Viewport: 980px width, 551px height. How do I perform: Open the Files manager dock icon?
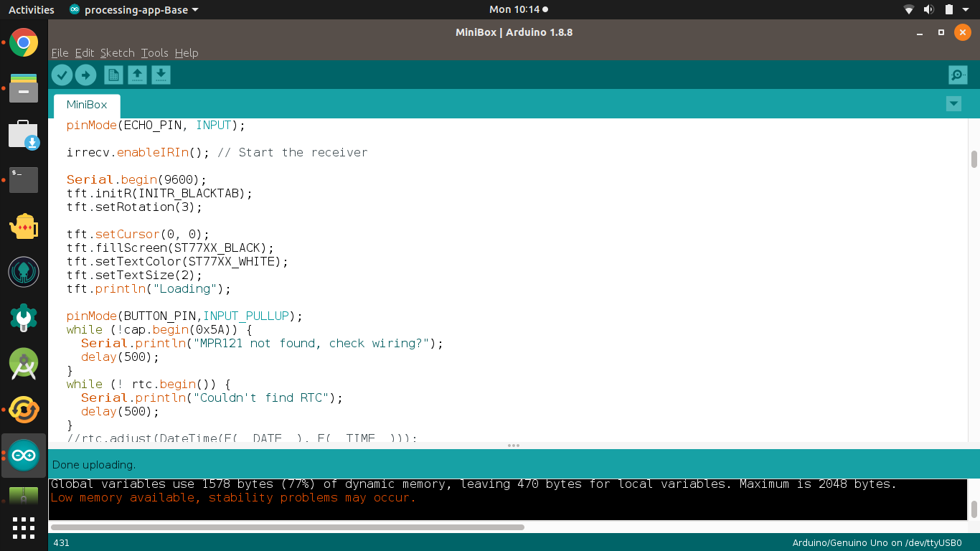point(24,88)
